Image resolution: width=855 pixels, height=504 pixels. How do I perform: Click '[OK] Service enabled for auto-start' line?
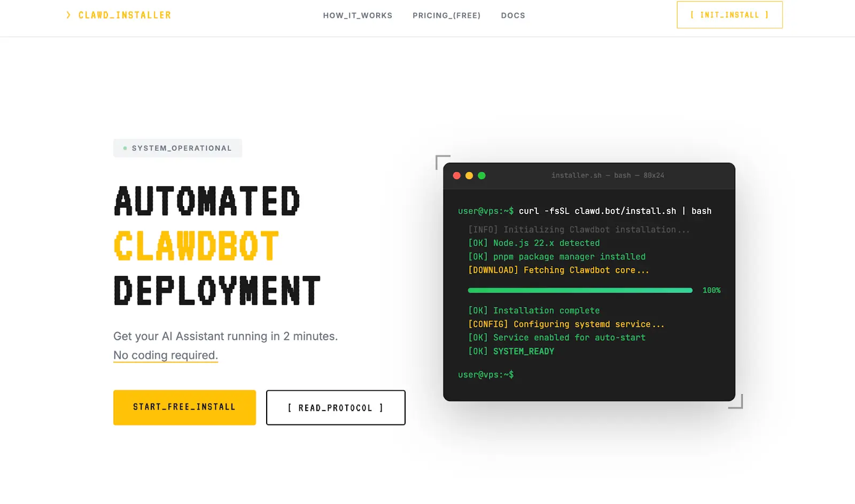tap(557, 337)
